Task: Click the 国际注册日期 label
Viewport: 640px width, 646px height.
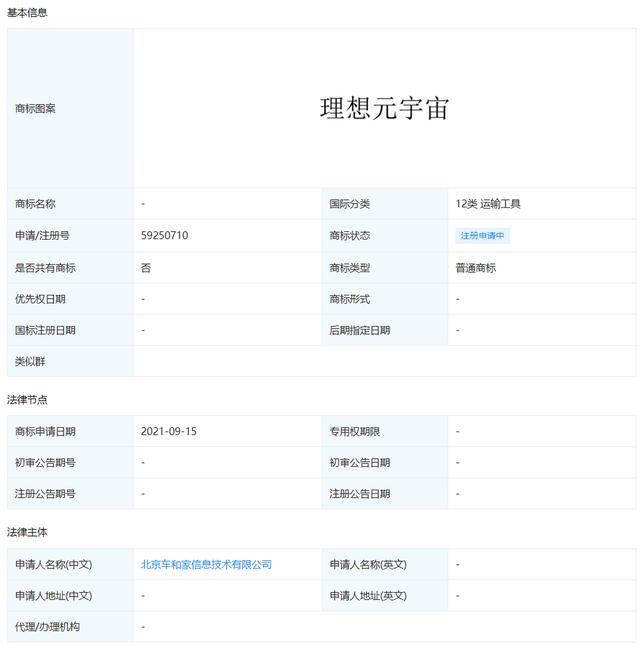Action: 45,330
